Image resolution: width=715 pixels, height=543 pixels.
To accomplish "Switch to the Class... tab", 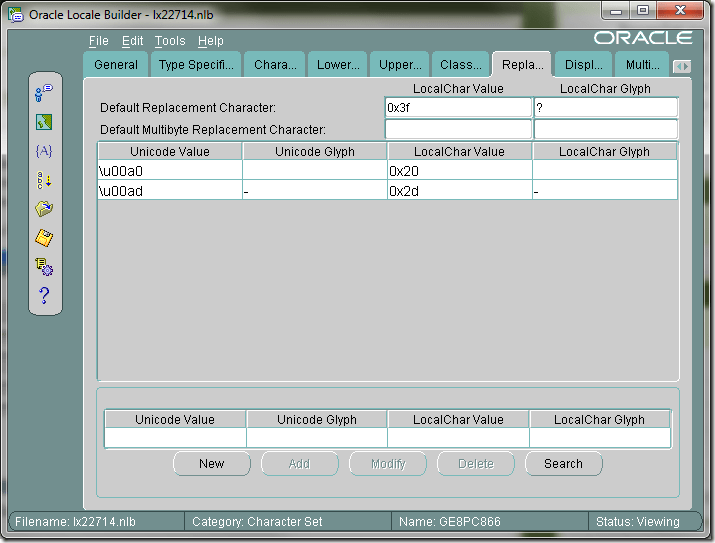I will point(461,65).
